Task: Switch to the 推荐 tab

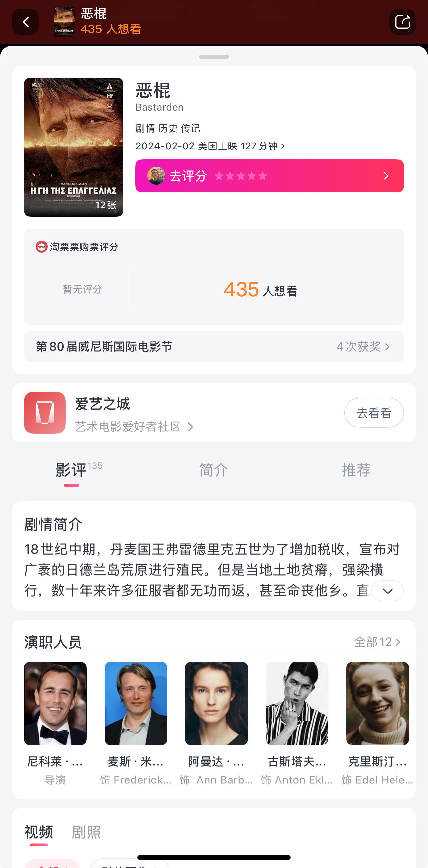Action: [x=356, y=470]
